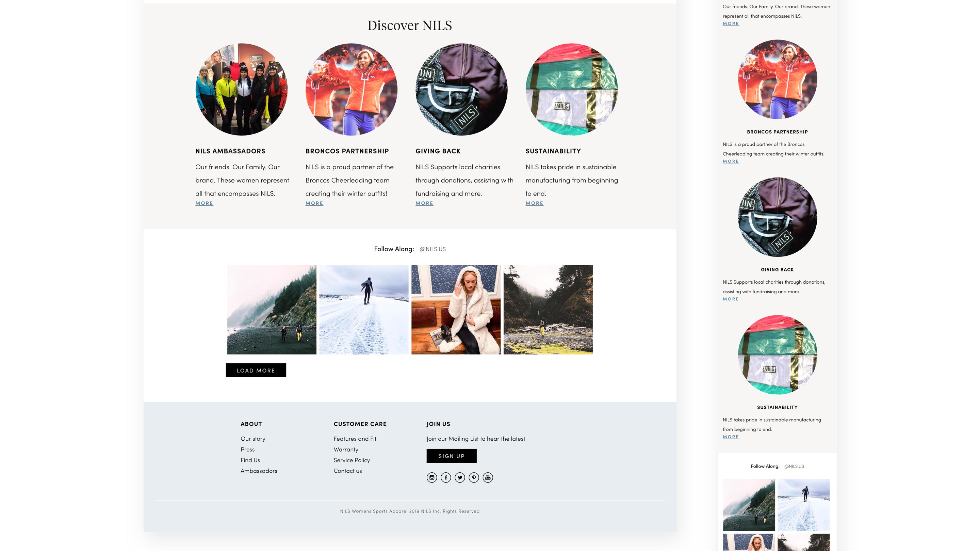The image size is (980, 551).
Task: Open the Warranty footer link
Action: (346, 449)
